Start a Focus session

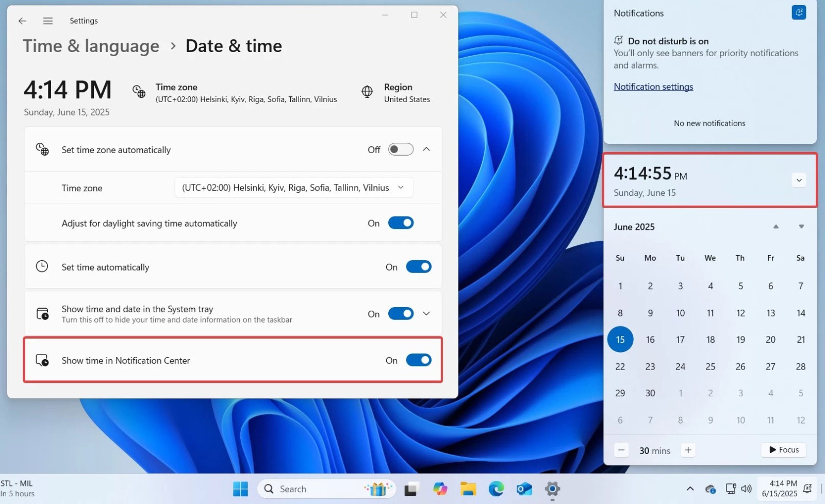pyautogui.click(x=784, y=450)
